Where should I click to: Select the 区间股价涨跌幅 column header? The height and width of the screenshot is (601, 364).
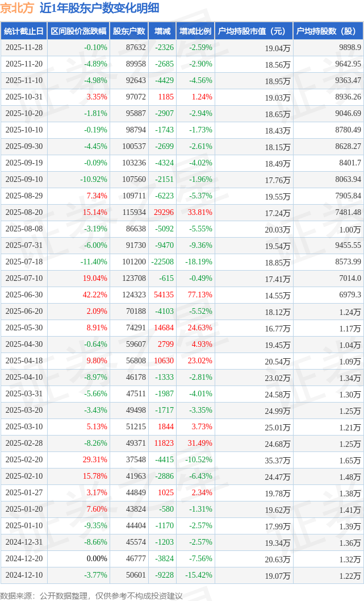tap(78, 31)
